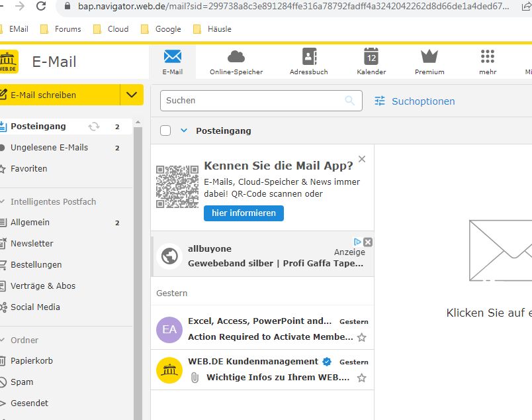Open the EMail bookmark folder
Viewport: 532px width, 420px height.
coord(14,29)
